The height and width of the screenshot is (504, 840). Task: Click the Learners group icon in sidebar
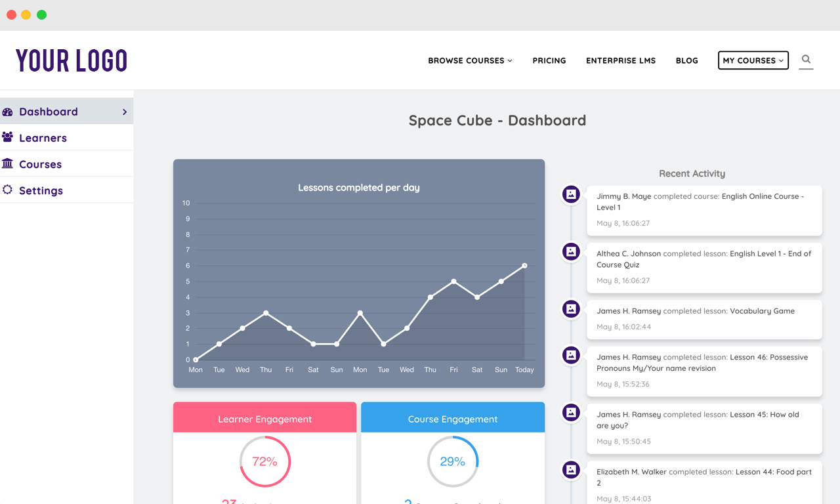click(x=8, y=137)
